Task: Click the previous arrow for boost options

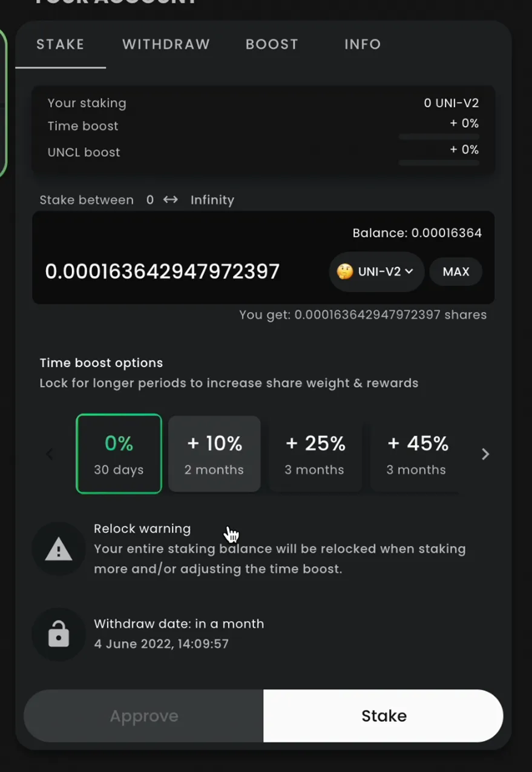Action: pos(50,454)
